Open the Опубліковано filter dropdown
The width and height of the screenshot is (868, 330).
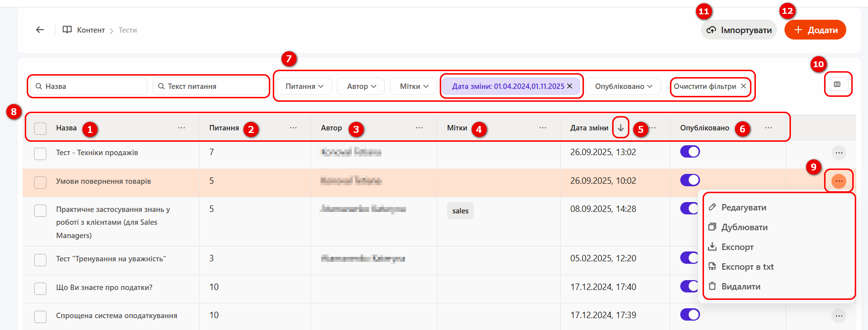tap(623, 86)
